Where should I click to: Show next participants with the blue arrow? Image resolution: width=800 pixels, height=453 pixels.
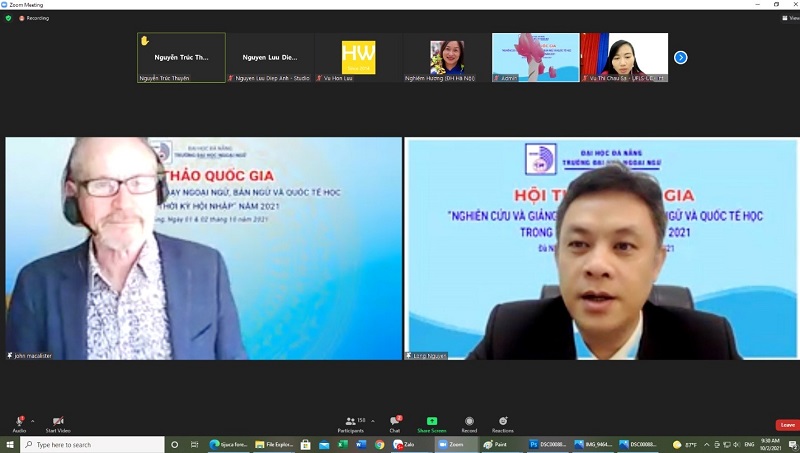pos(681,57)
